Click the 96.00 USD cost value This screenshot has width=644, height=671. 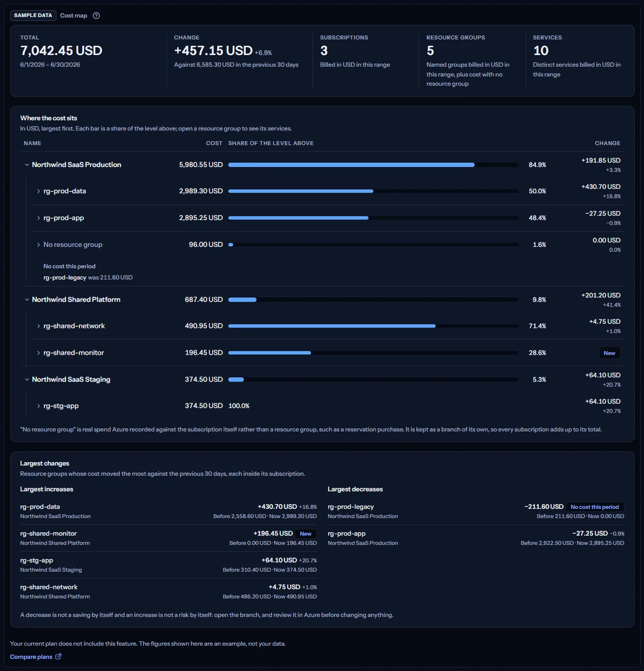click(x=206, y=245)
